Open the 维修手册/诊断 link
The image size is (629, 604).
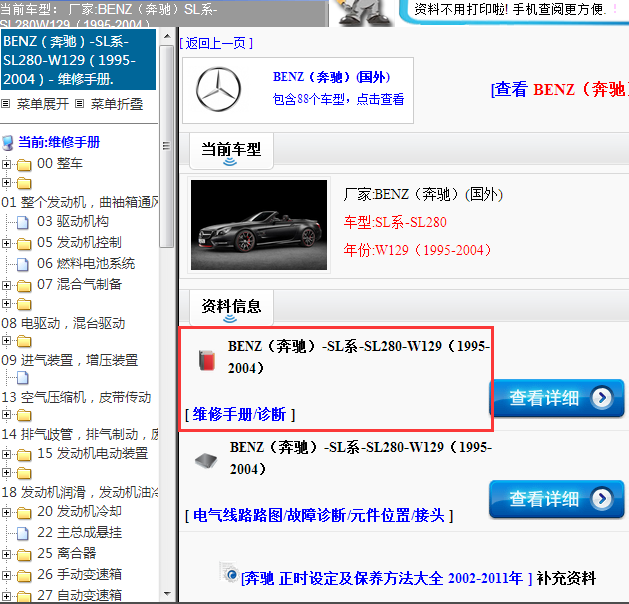click(239, 414)
